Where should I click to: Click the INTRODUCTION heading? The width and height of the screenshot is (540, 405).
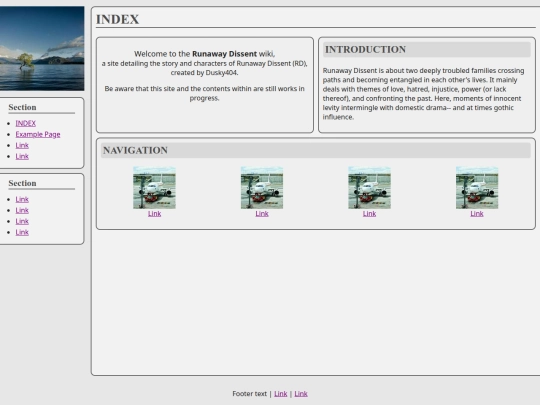coord(365,50)
